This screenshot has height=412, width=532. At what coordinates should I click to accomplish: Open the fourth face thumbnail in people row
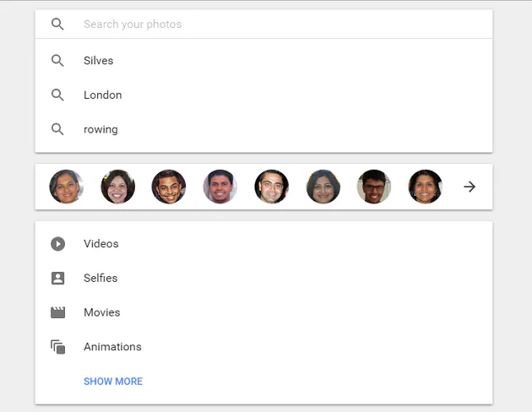[220, 187]
